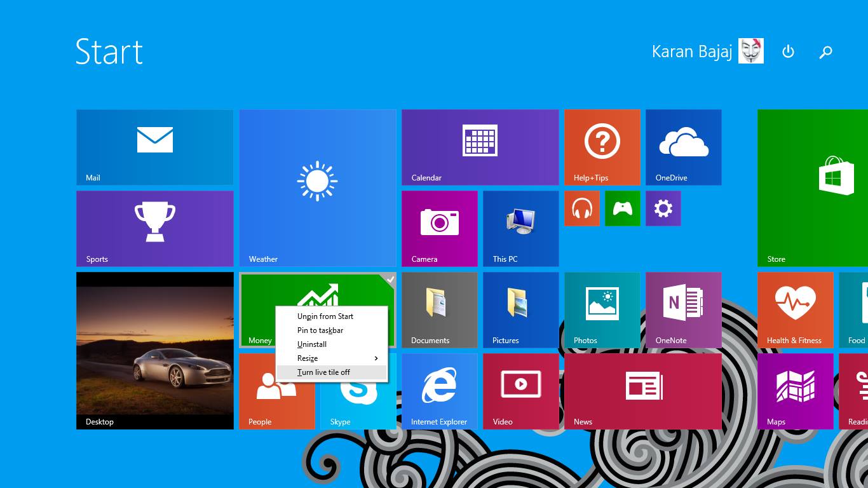The width and height of the screenshot is (868, 488).
Task: Choose Unpin from Start
Action: (x=332, y=316)
